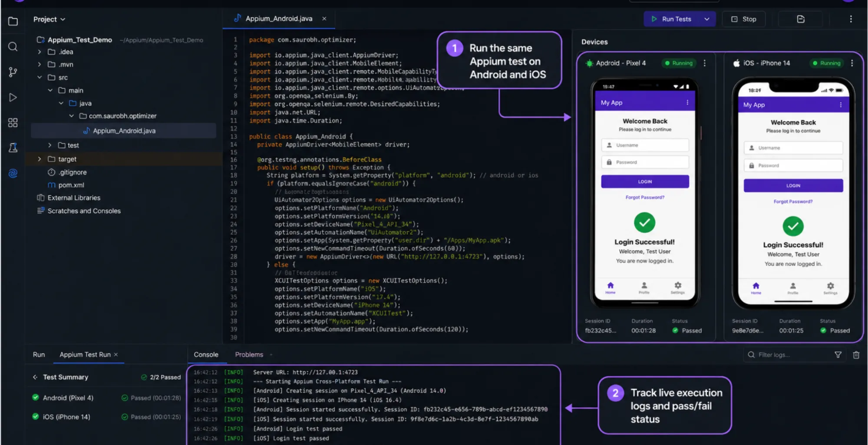Expand the .idea folder
The image size is (868, 445).
40,52
